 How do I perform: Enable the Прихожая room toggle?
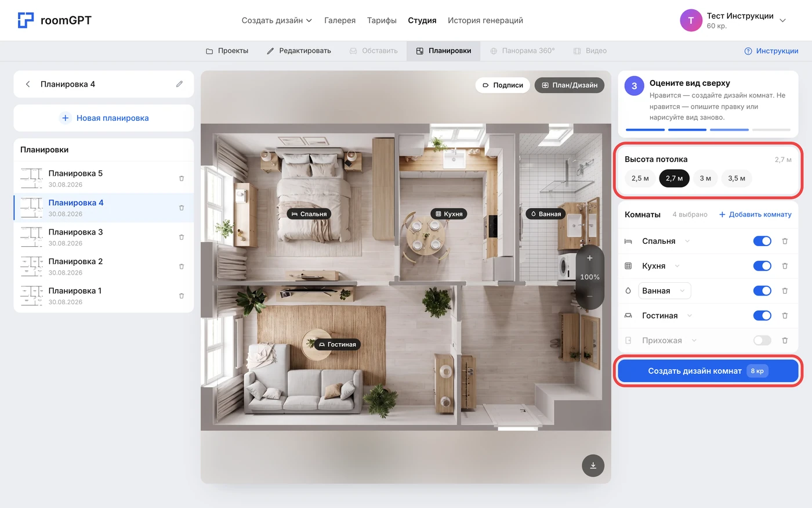point(762,341)
